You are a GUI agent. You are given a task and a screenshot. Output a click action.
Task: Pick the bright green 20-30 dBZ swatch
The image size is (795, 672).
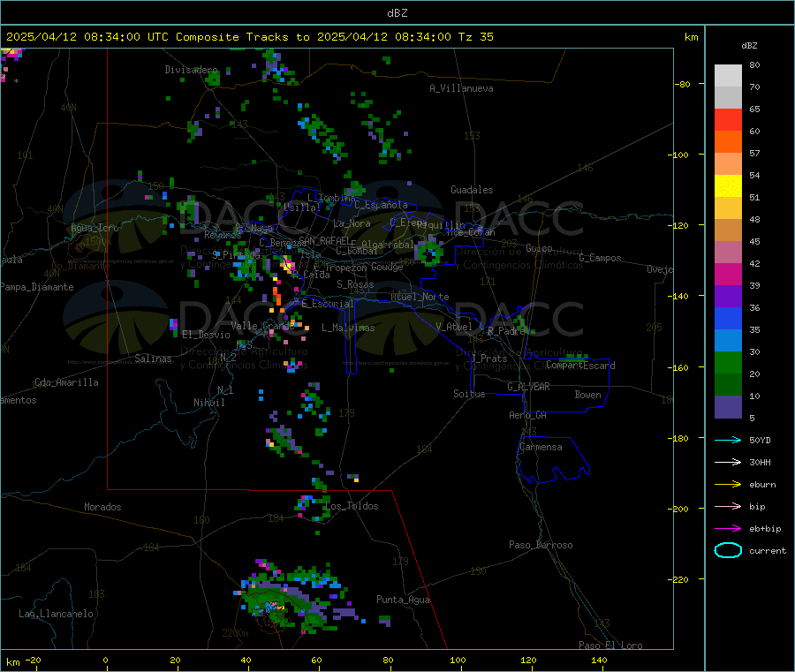tap(728, 362)
